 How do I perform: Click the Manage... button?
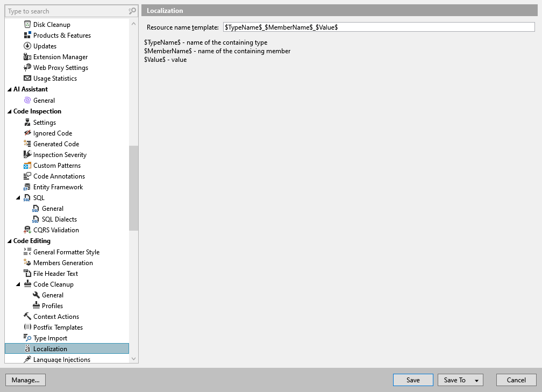pyautogui.click(x=26, y=380)
